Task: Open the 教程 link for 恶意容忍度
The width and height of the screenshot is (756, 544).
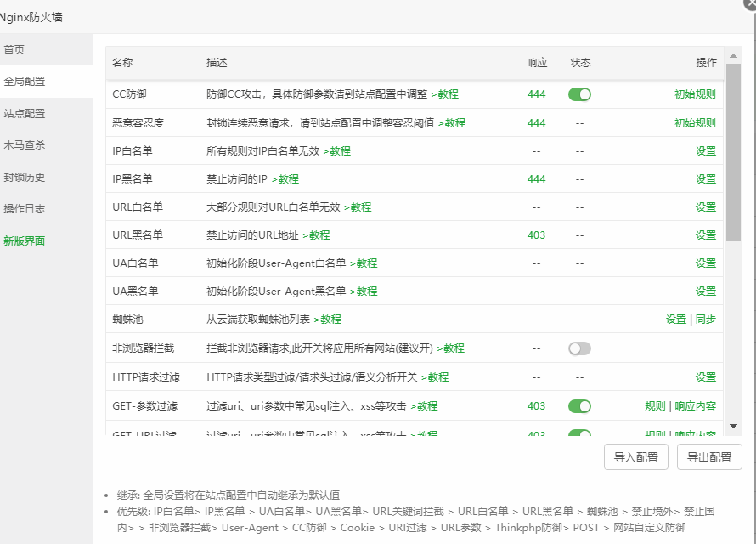Action: click(x=452, y=123)
